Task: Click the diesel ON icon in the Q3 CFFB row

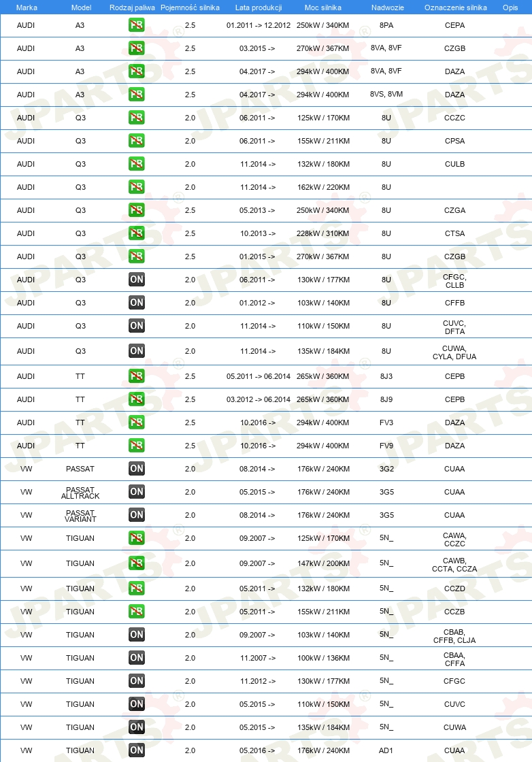Action: (137, 303)
